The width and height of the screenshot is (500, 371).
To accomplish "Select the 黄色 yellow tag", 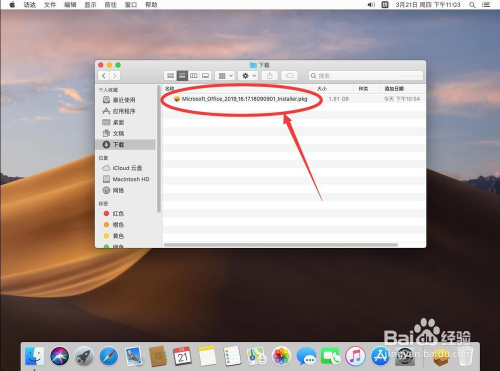I will coord(126,236).
